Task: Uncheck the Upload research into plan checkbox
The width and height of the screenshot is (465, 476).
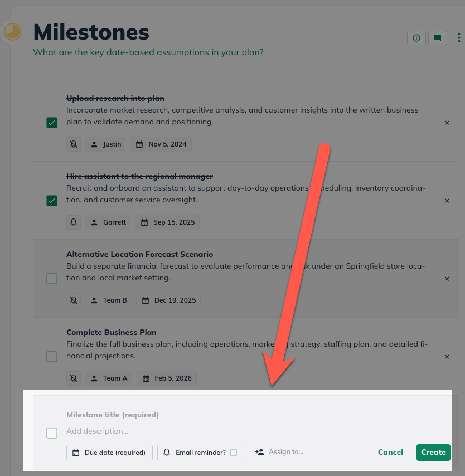Action: click(x=52, y=123)
